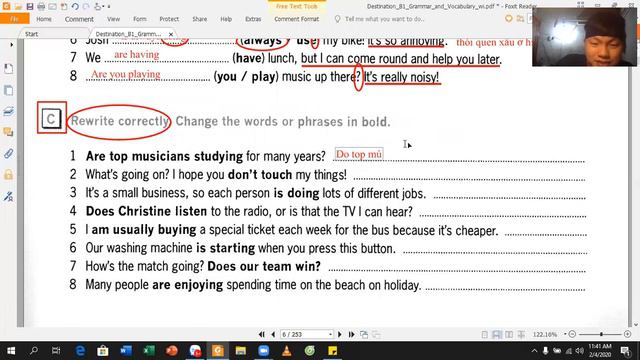Click the Tell me what you want search box

point(384,19)
